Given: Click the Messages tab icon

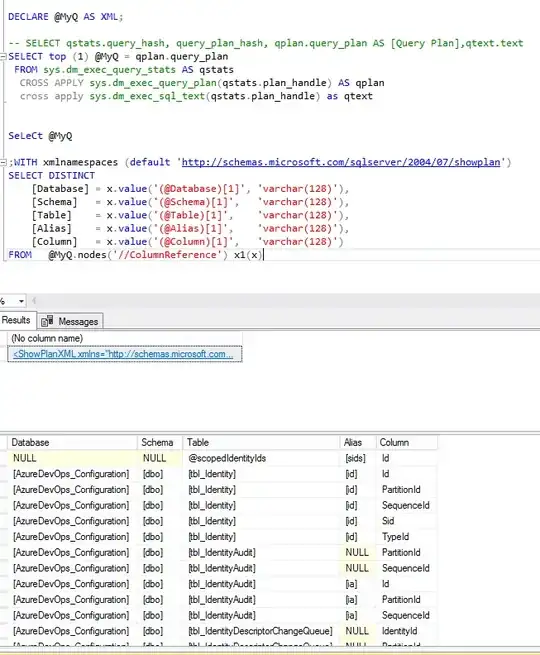Looking at the screenshot, I should pyautogui.click(x=47, y=321).
